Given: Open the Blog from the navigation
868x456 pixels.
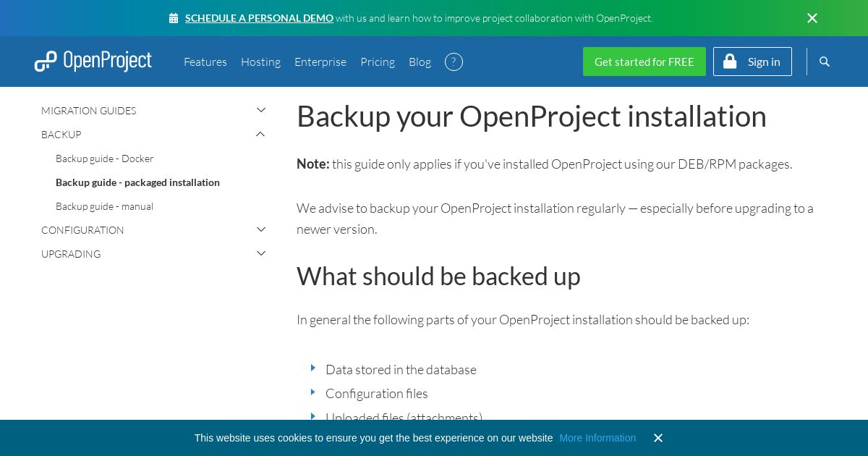Looking at the screenshot, I should pyautogui.click(x=420, y=62).
